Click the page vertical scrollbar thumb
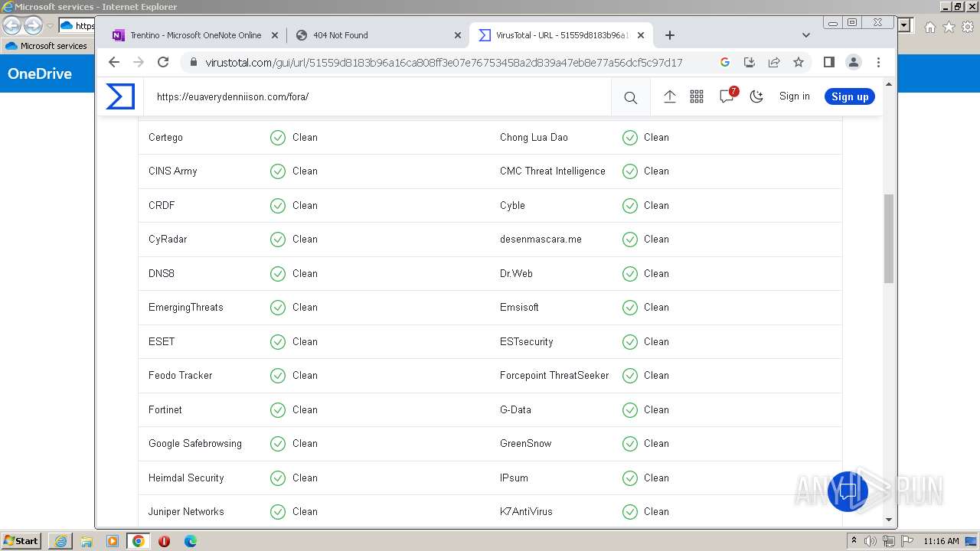 click(x=889, y=239)
